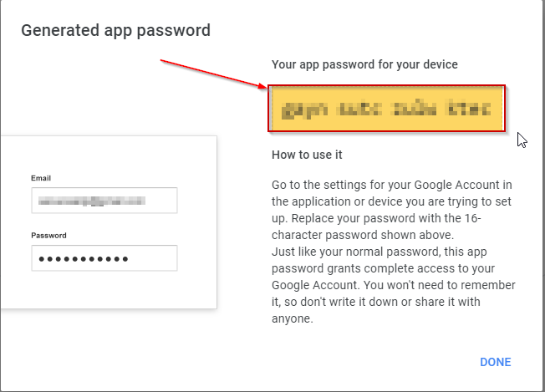
Task: Click the last group of blurred password characters
Action: (469, 109)
